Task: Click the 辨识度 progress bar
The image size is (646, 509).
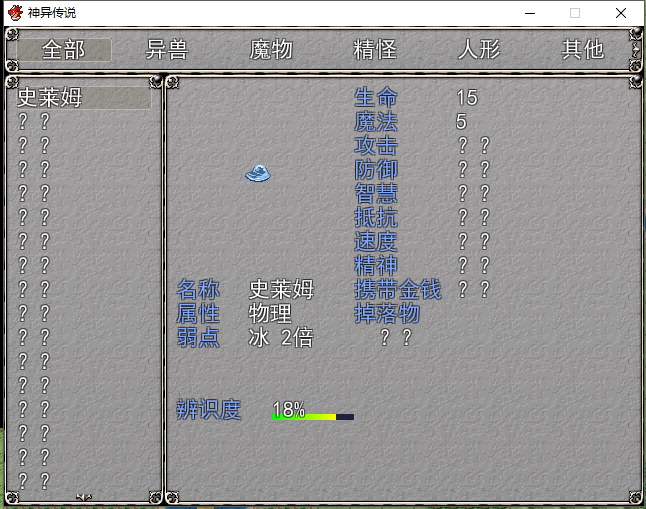Action: pos(313,417)
